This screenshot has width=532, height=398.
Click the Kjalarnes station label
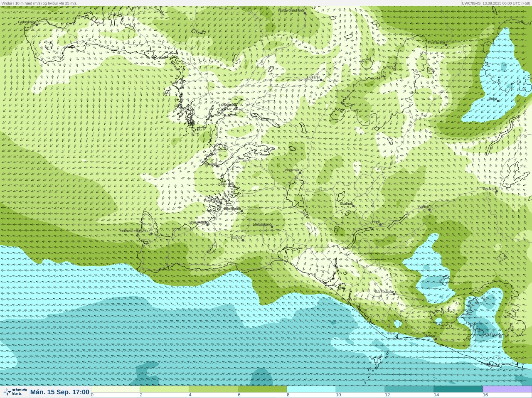pyautogui.click(x=226, y=184)
